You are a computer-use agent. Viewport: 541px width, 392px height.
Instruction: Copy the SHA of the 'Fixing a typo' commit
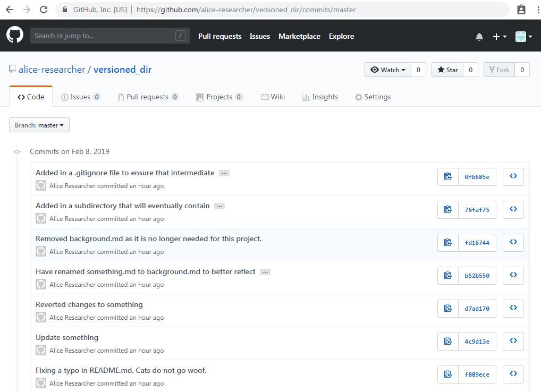447,374
